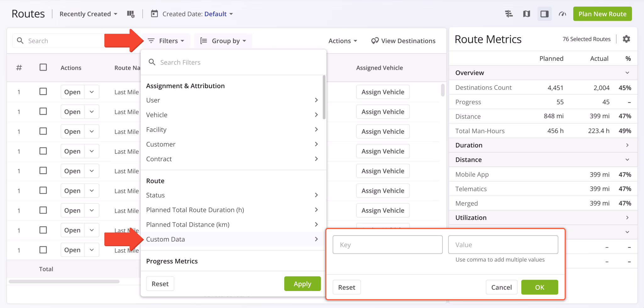Image resolution: width=644 pixels, height=308 pixels.
Task: Apply the selected filters
Action: [x=302, y=283]
